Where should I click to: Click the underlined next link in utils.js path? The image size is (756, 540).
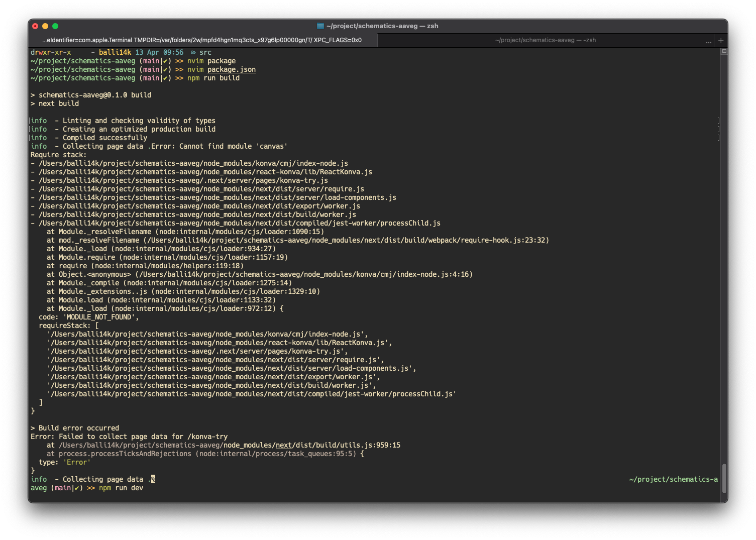(x=283, y=445)
